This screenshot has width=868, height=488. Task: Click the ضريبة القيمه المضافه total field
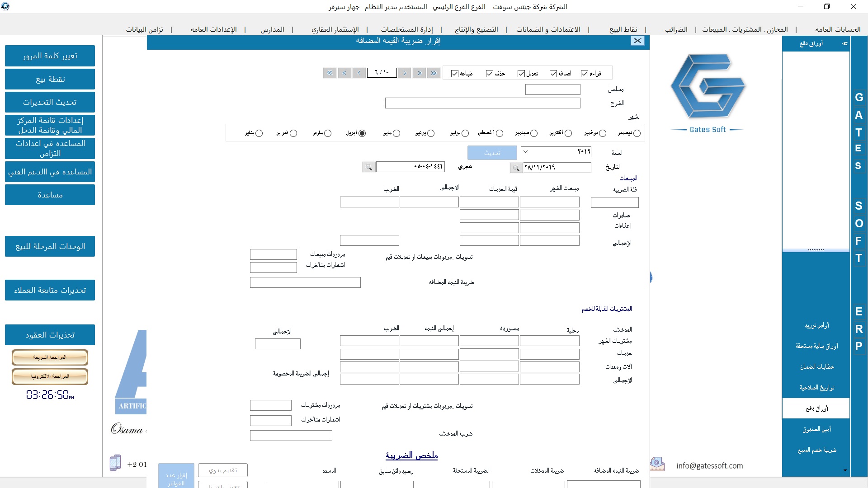305,282
